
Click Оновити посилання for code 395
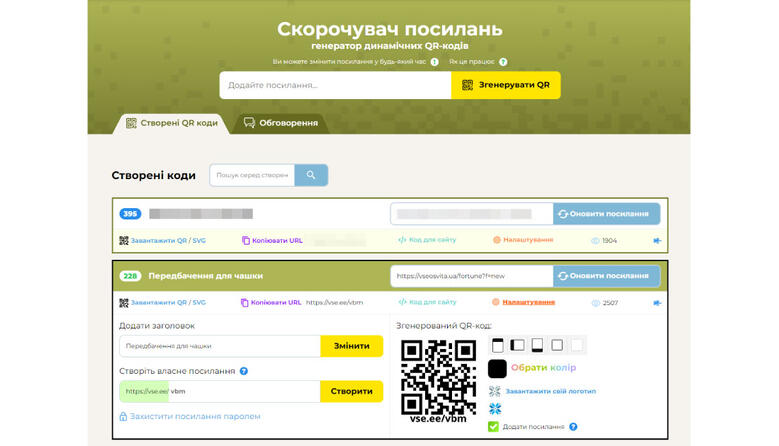pos(607,214)
